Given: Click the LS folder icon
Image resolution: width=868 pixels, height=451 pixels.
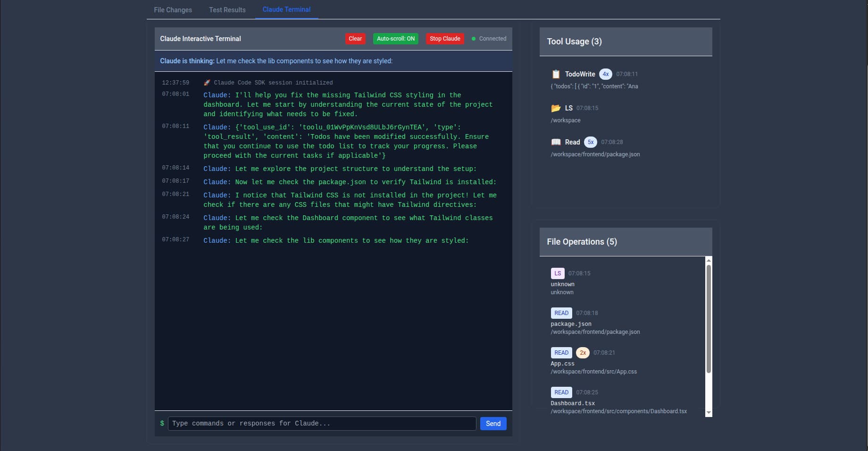Looking at the screenshot, I should (x=556, y=108).
